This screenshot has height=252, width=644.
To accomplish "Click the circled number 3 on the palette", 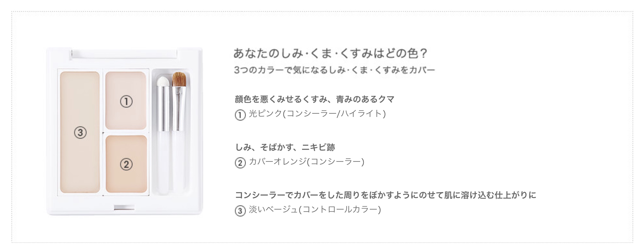I will pos(80,133).
